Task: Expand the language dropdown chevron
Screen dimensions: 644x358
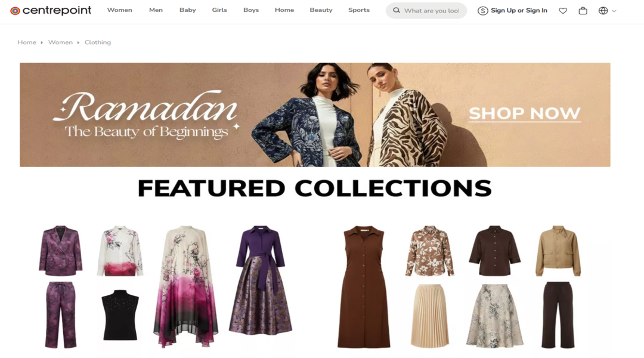Action: click(614, 11)
